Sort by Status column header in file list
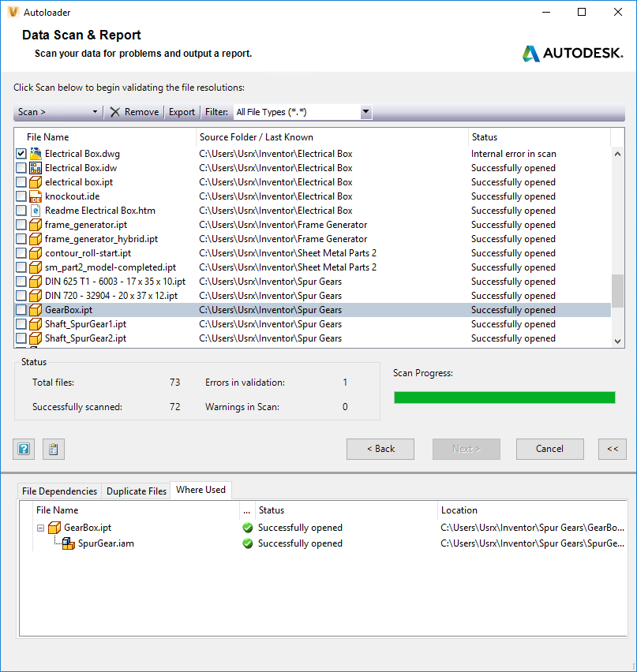The image size is (637, 672). (539, 137)
